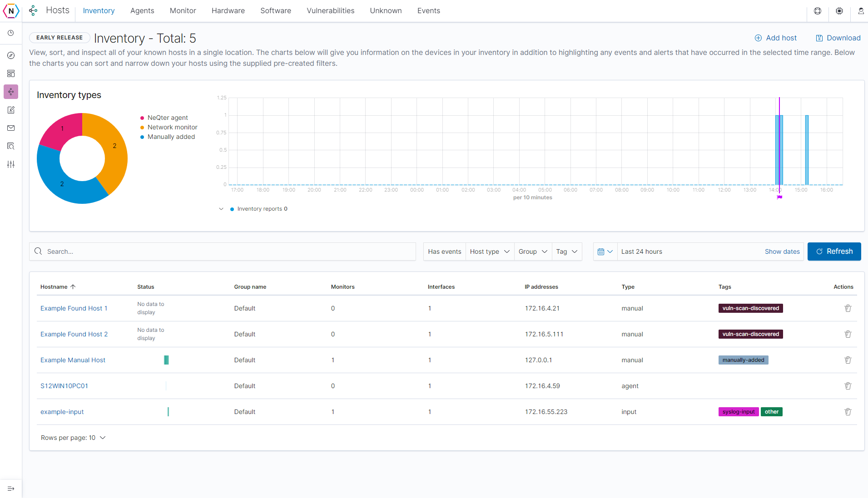Click the manually-added tag badge
Screen dimensions: 868x498
click(x=743, y=360)
